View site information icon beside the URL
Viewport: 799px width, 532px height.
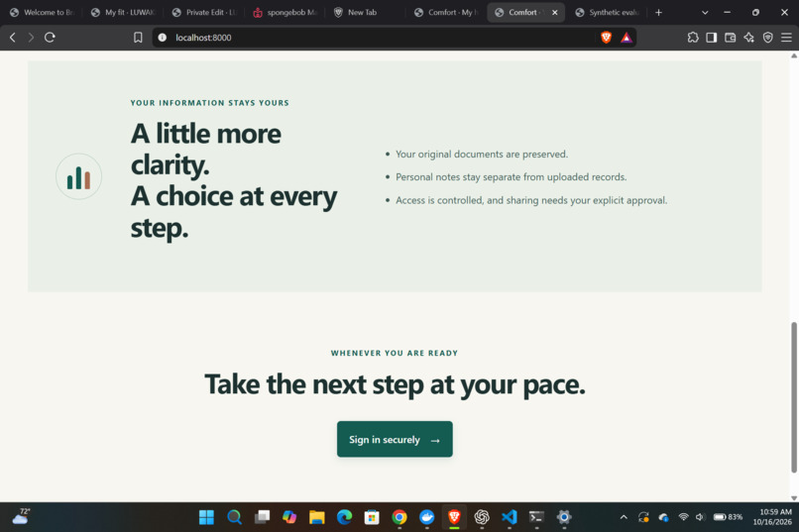coord(162,38)
